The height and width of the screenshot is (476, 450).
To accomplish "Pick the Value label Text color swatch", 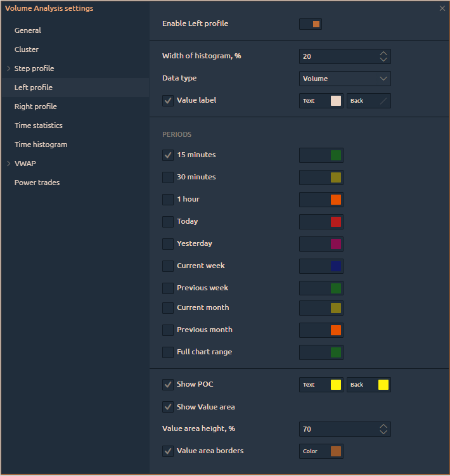I will pos(336,101).
